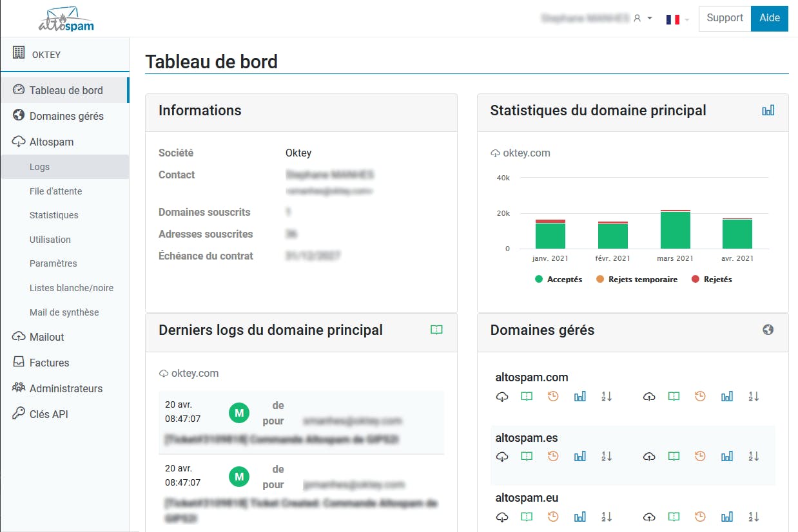Screen dimensions: 798x532
Task: Click the altospam.com domain name
Action: (532, 377)
